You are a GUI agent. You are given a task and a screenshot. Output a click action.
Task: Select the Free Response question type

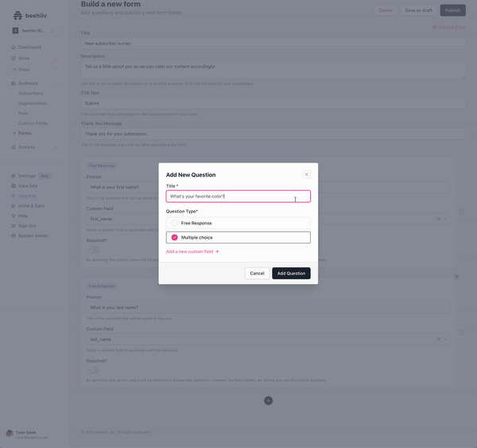(x=238, y=224)
